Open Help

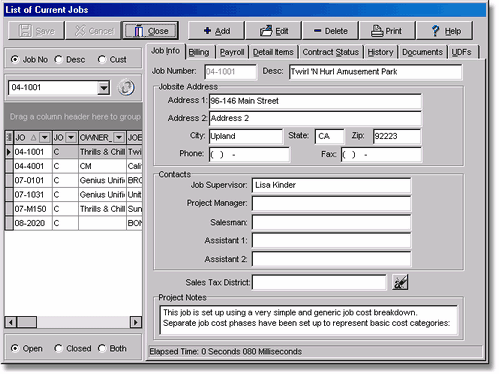445,31
